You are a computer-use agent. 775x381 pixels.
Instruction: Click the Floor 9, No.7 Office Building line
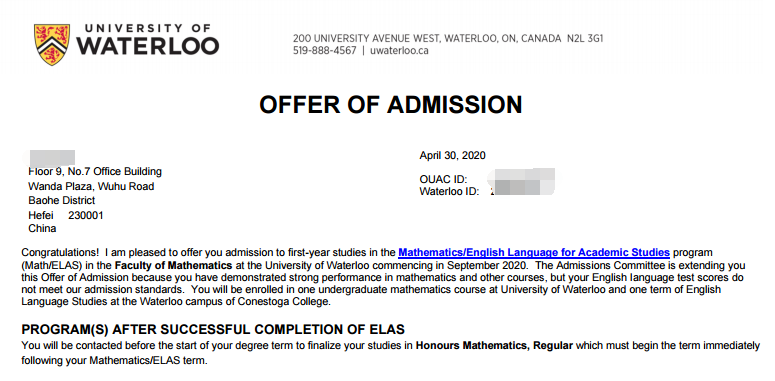95,171
